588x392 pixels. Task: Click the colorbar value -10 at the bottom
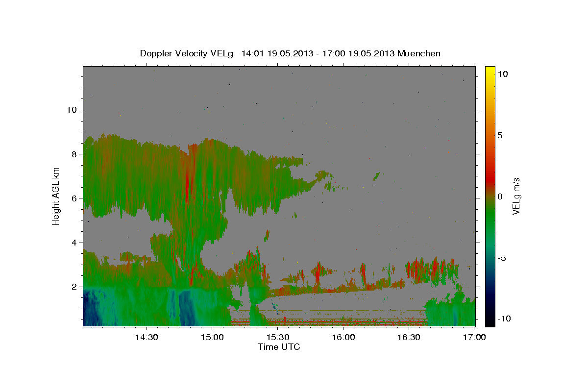[505, 319]
